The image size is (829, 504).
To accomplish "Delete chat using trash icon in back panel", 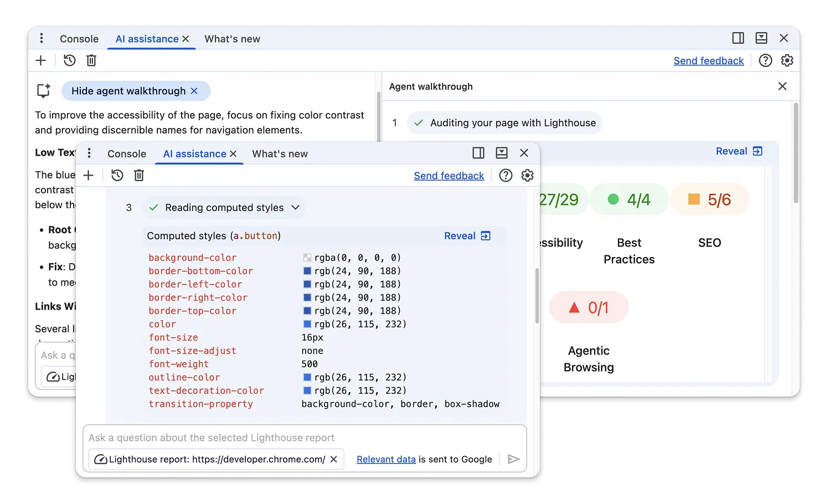I will tap(91, 60).
